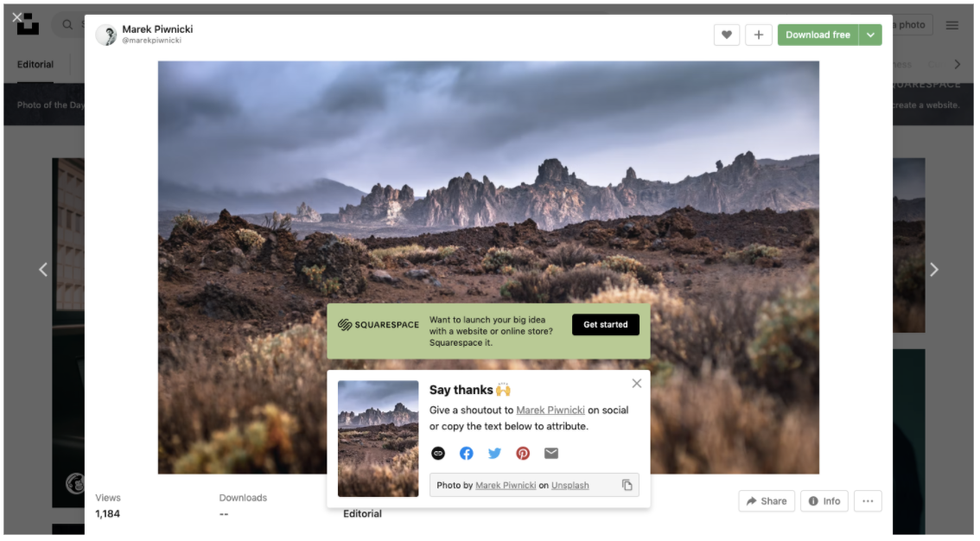This screenshot has width=980, height=541.
Task: Select the Editorial tab
Action: [35, 64]
